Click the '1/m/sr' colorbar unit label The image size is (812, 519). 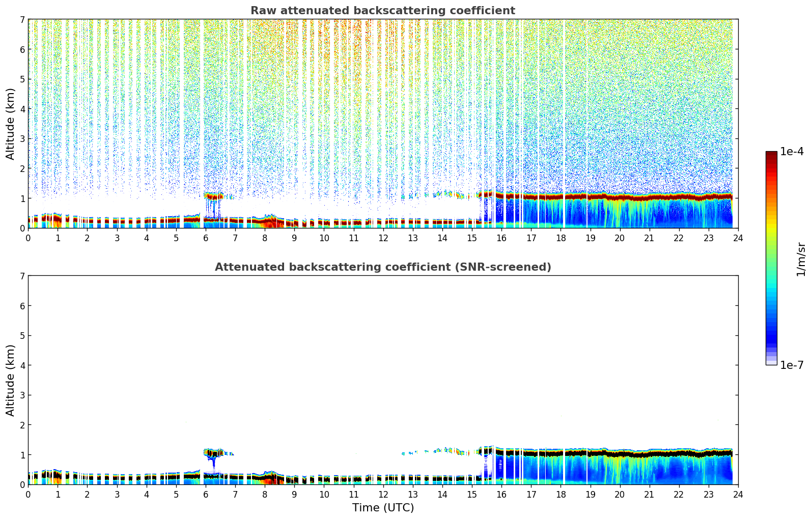point(801,259)
